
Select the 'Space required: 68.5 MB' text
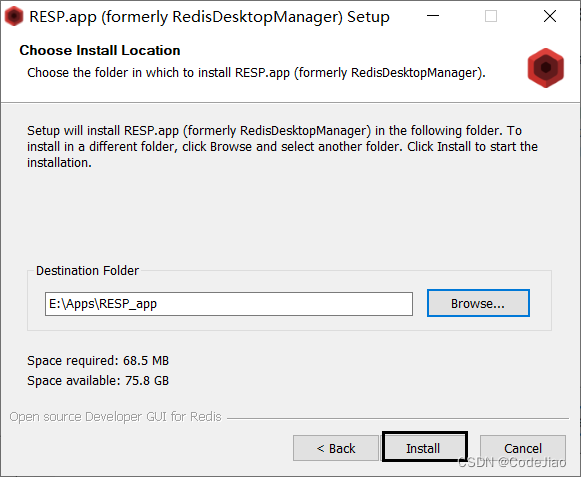tap(98, 361)
